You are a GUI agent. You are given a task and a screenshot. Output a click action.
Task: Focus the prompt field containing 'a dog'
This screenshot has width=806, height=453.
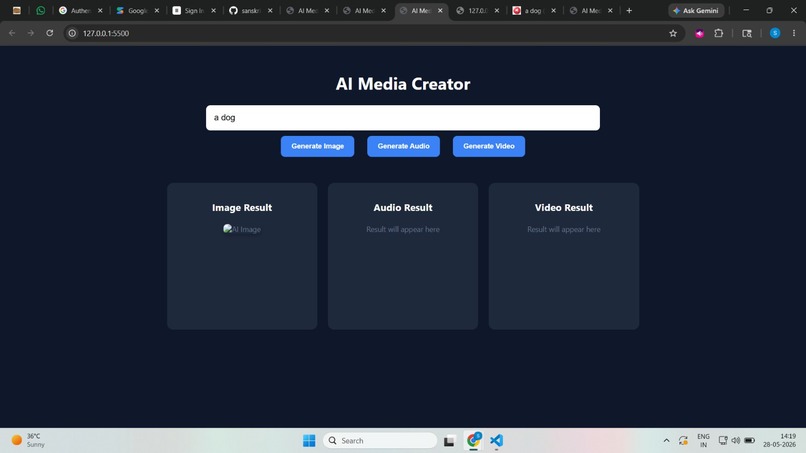click(402, 118)
